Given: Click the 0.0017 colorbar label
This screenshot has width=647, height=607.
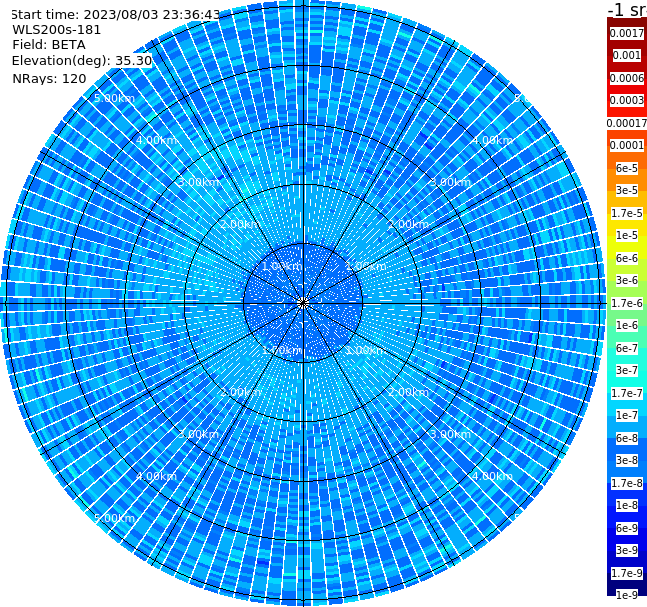Looking at the screenshot, I should (x=627, y=33).
